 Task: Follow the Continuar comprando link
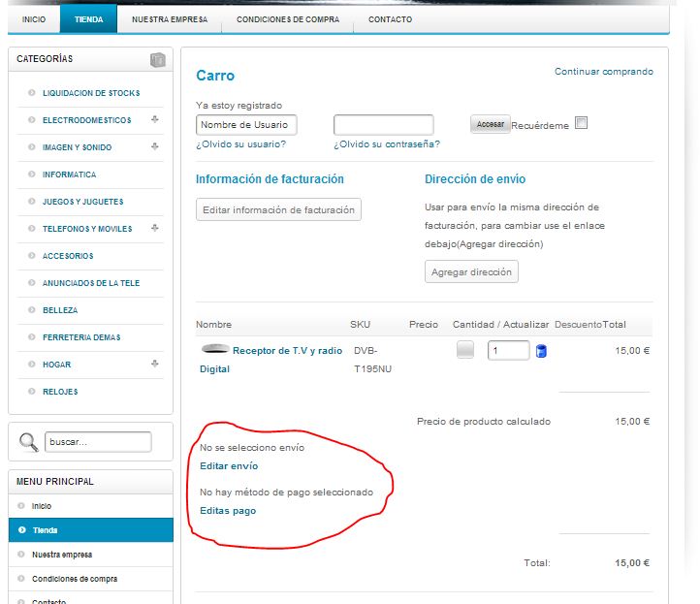(x=604, y=72)
